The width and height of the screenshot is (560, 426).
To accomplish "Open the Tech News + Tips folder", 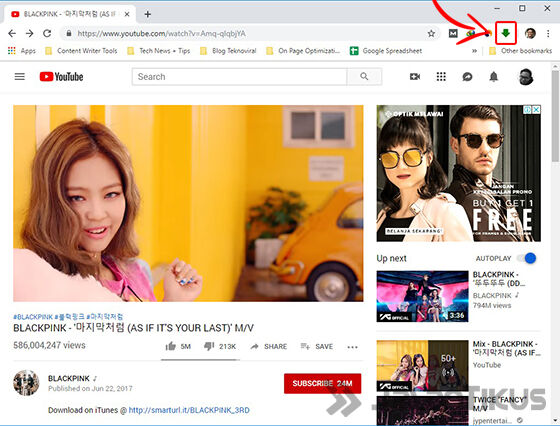I will coord(159,51).
